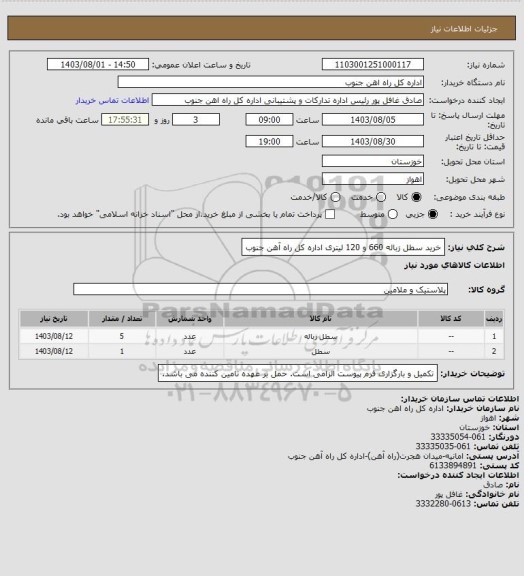Click the creator first name صادق
Viewport: 524px width, 576px height.
[493, 485]
